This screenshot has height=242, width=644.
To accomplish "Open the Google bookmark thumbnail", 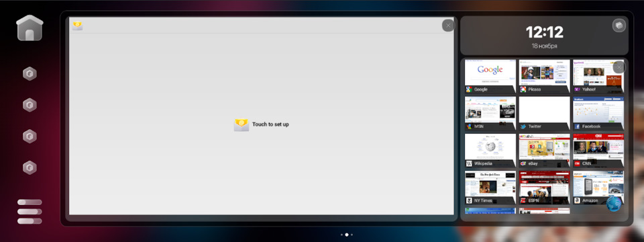I will point(490,77).
